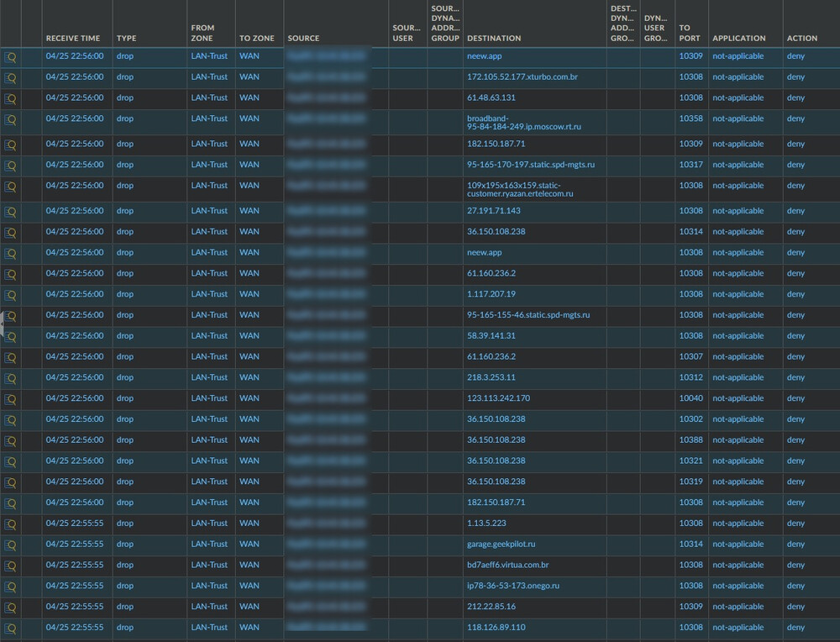The image size is (840, 642).
Task: Open log details for 172.105.52.177.xturbo.com.br row
Action: coord(10,77)
